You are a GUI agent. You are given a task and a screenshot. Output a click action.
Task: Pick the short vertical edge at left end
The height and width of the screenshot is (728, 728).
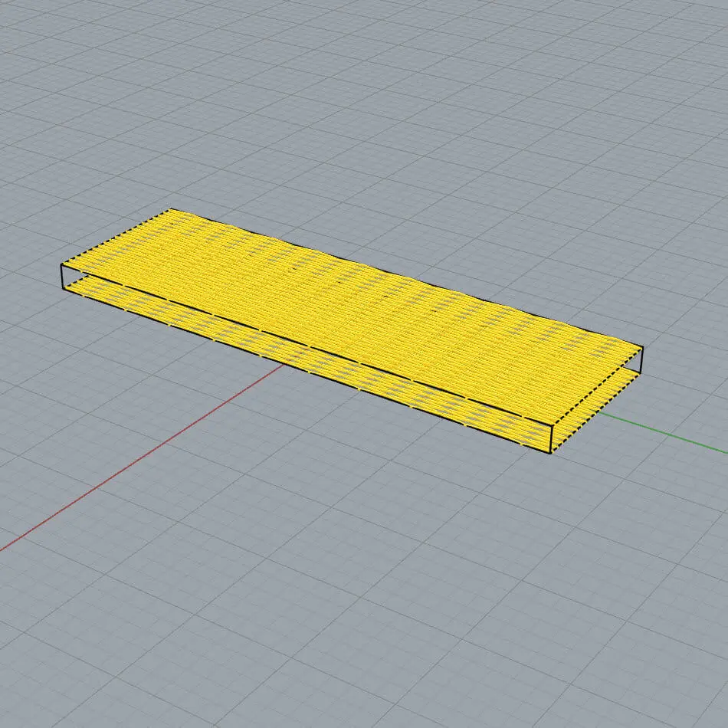(x=62, y=277)
